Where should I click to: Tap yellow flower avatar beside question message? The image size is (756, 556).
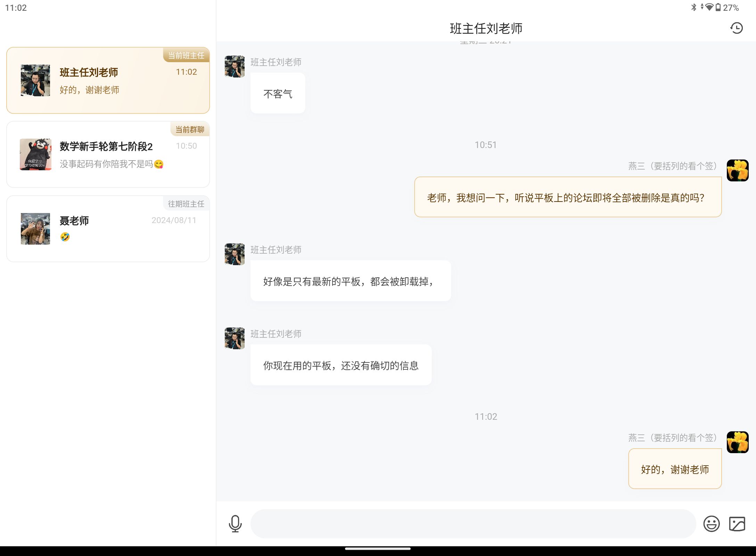tap(737, 170)
